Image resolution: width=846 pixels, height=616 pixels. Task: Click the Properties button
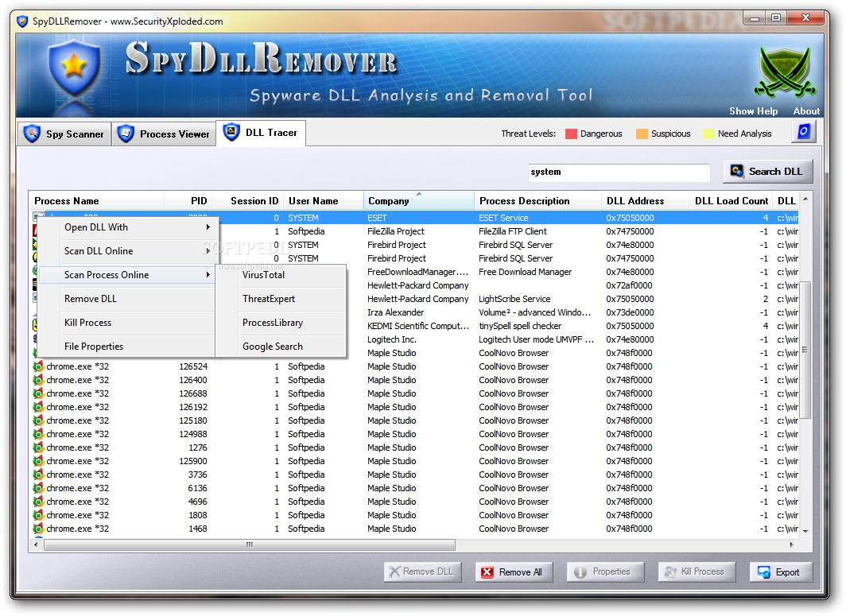pos(605,572)
